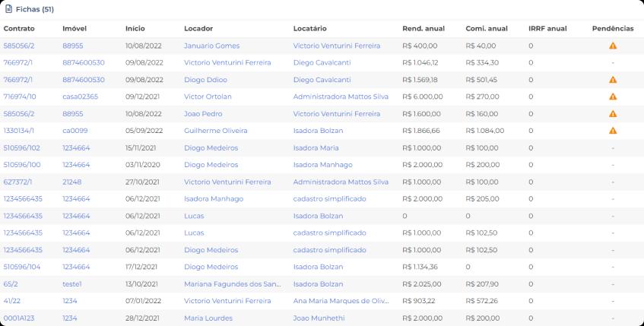Select Rend. anual value R$ 1.134,36
The height and width of the screenshot is (326, 644).
pos(420,267)
